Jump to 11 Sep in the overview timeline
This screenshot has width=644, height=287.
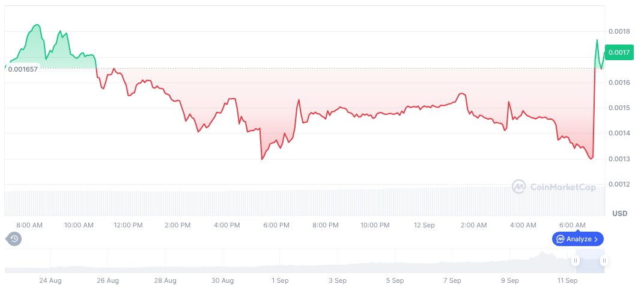click(x=567, y=280)
